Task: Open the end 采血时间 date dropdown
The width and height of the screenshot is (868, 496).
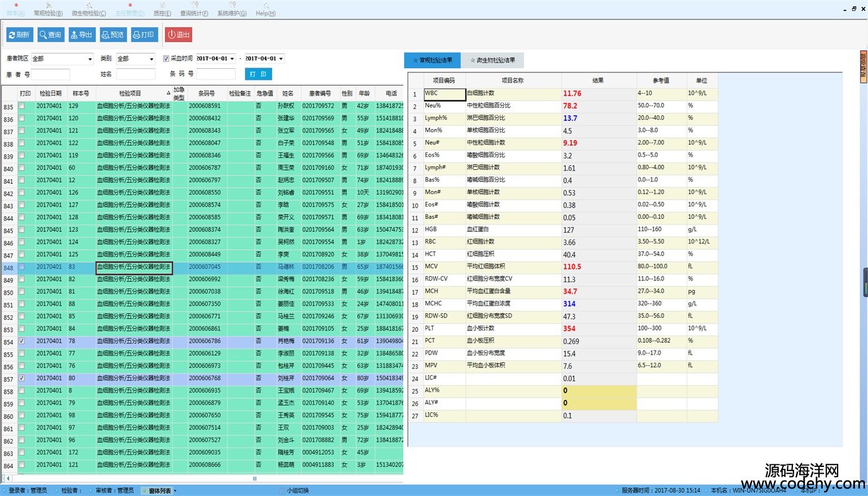Action: click(281, 59)
